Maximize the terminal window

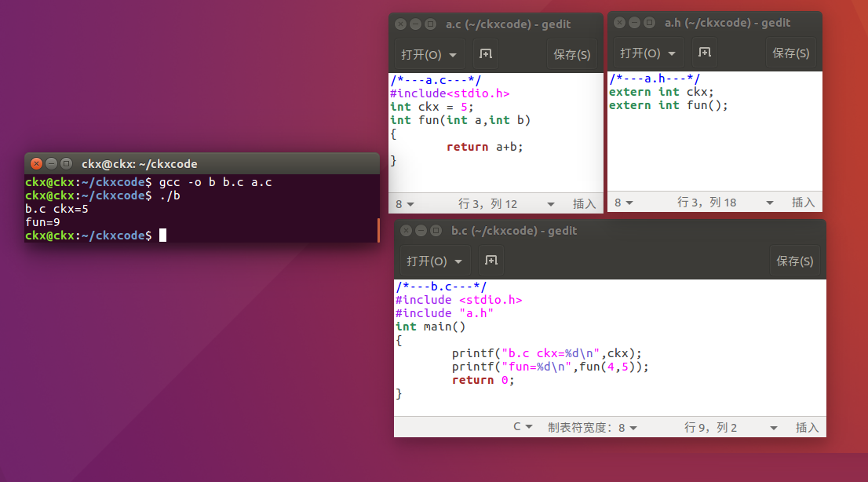click(66, 164)
